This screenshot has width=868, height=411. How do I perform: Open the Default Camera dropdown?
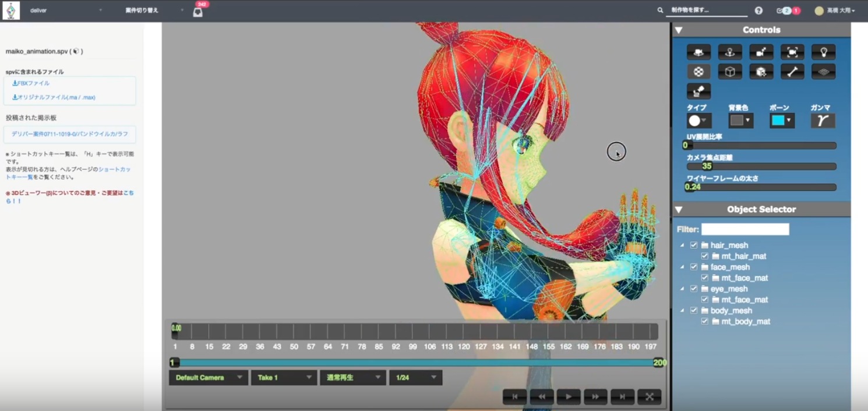point(209,378)
